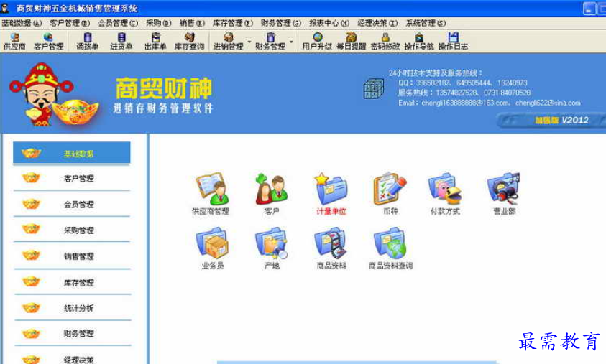Screen dimensions: 606x364
Task: Open the 每日提醒 toolbar icon
Action: [351, 42]
